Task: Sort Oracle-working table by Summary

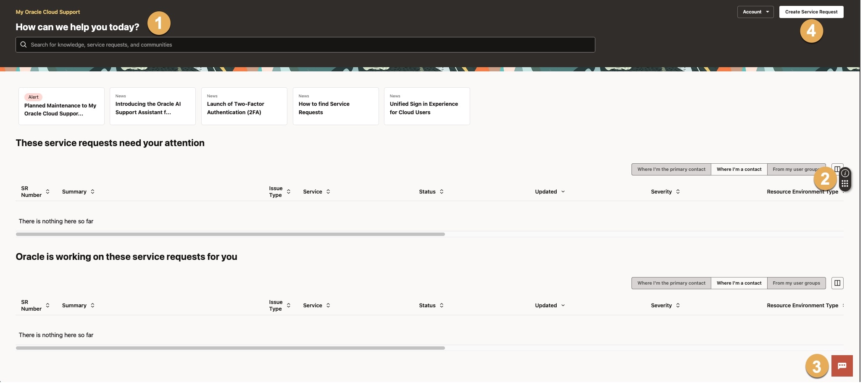Action: click(92, 305)
